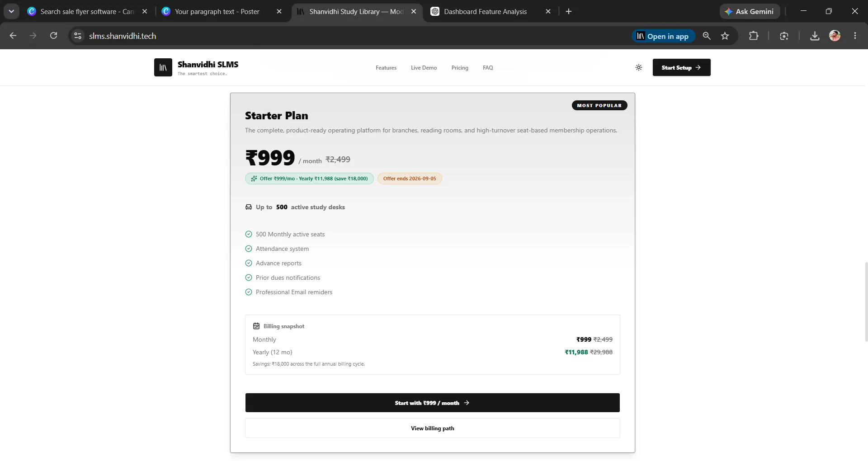Click the Professional Email remiders text

click(294, 292)
